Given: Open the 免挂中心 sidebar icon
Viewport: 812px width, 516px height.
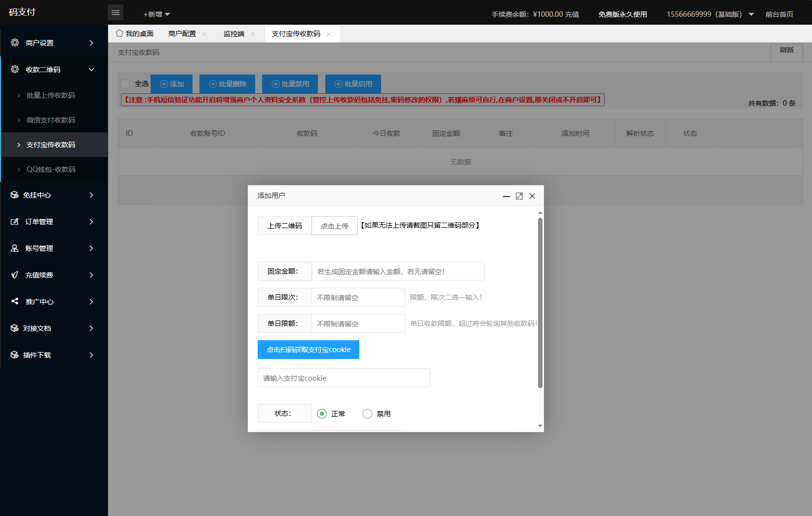Looking at the screenshot, I should coord(14,195).
